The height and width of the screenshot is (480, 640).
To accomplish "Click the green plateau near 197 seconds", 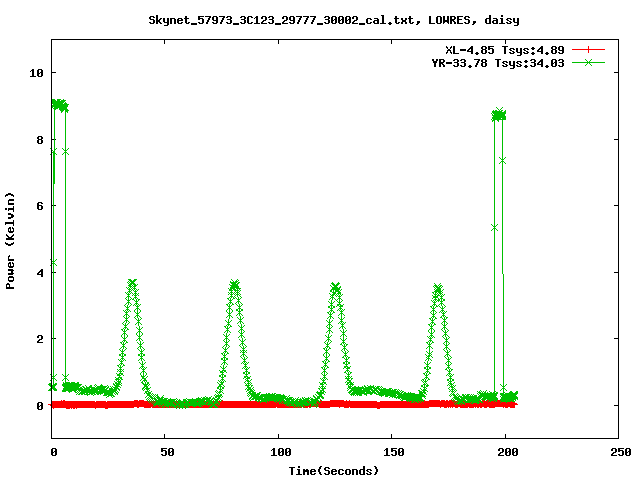I will click(x=498, y=115).
